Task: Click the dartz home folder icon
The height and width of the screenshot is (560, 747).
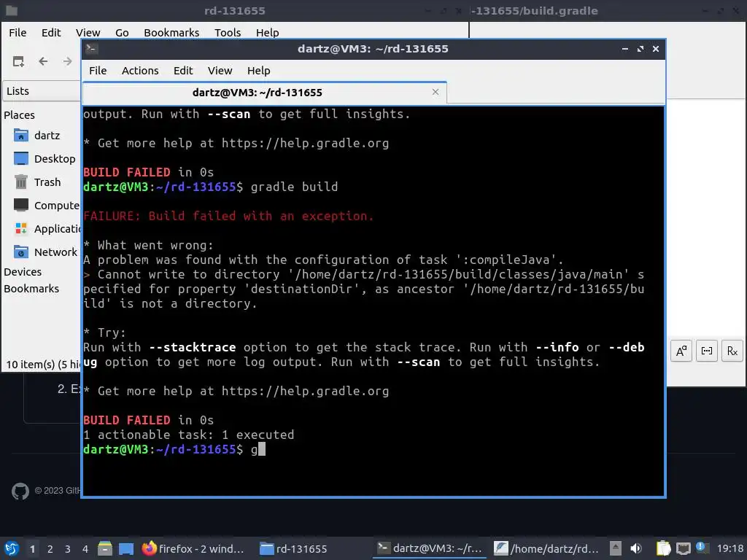Action: click(21, 135)
